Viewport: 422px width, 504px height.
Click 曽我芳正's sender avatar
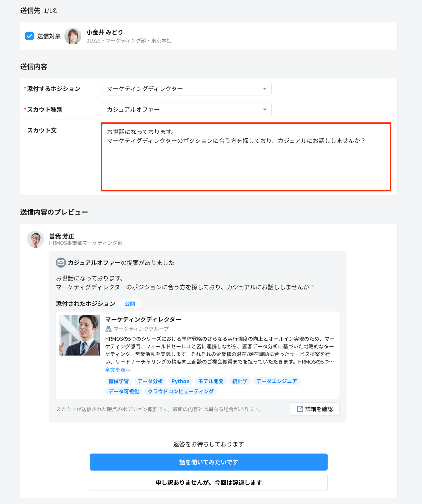tap(35, 240)
